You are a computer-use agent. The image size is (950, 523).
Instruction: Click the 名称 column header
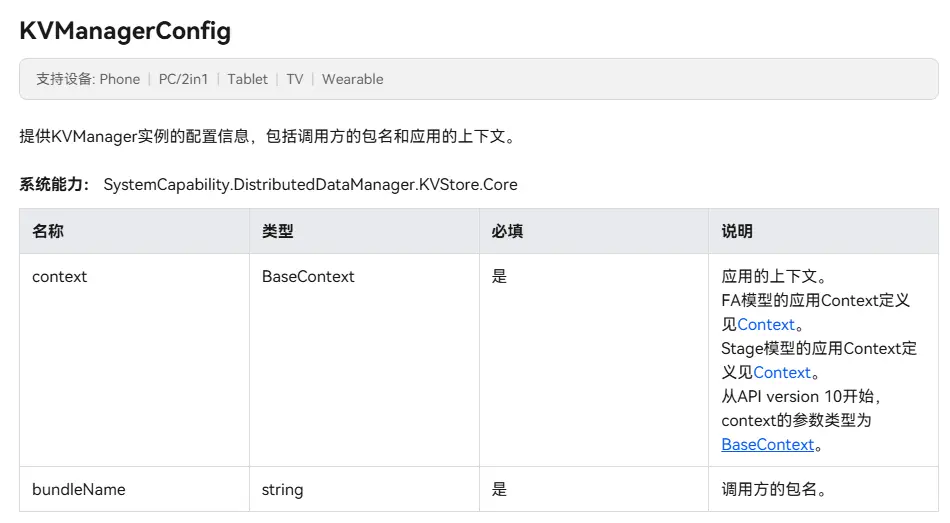point(48,231)
